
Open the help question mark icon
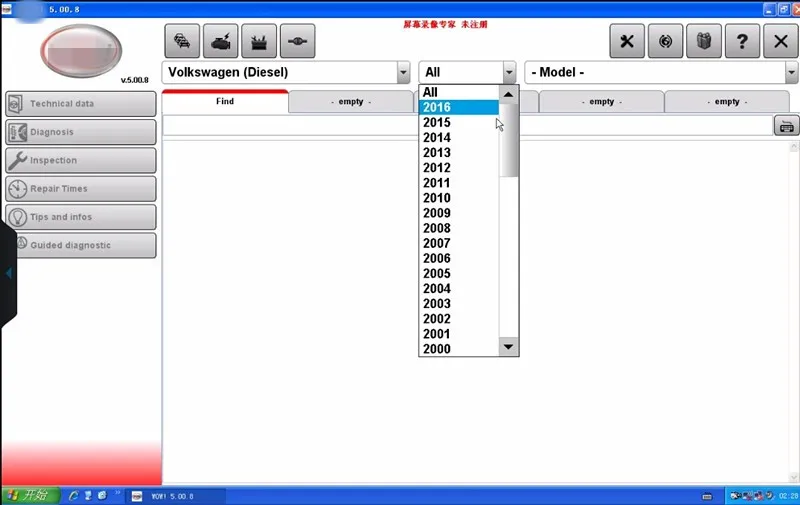(742, 41)
